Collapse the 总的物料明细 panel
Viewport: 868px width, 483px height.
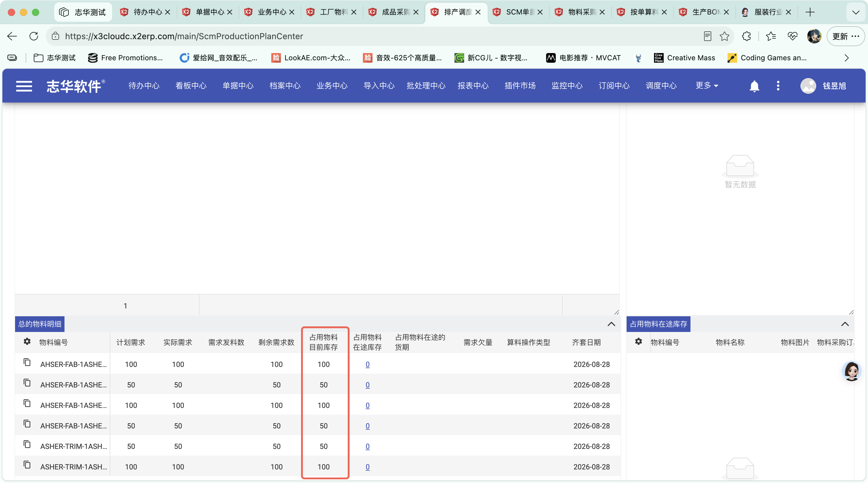pos(611,324)
